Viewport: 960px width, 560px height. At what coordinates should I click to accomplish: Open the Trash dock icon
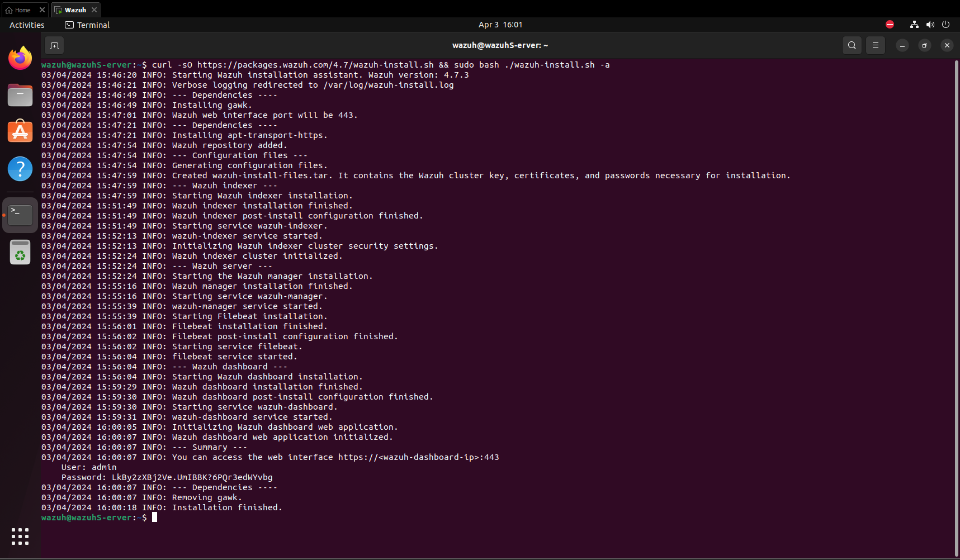click(20, 252)
